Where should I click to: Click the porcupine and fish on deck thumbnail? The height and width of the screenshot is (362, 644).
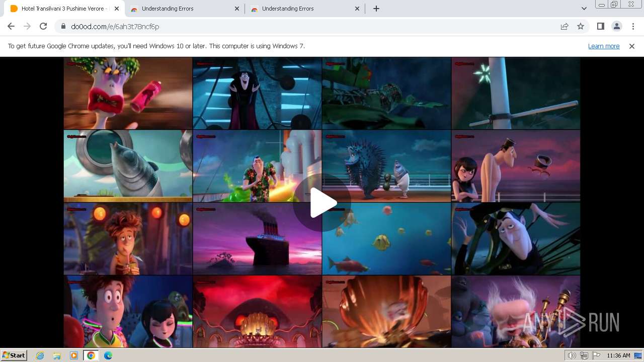click(386, 166)
